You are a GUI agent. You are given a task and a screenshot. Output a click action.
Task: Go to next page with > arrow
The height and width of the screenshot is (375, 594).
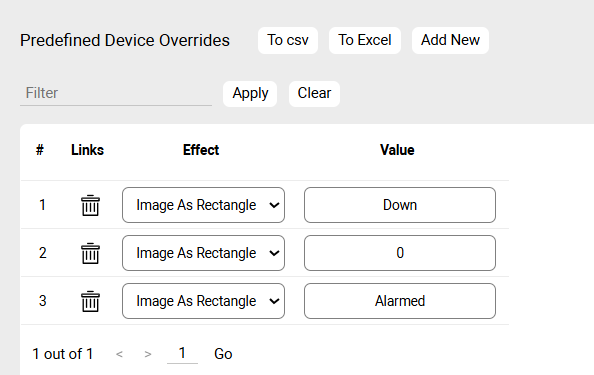[x=148, y=354]
